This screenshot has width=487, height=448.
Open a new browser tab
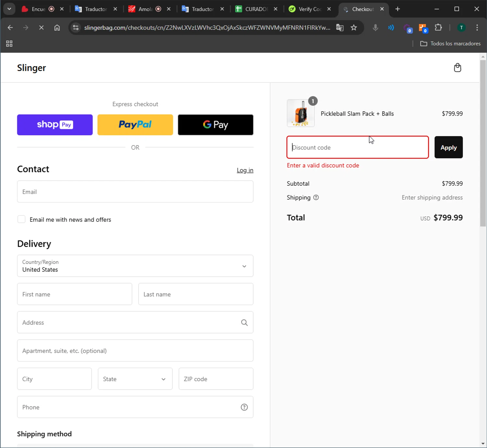click(398, 9)
